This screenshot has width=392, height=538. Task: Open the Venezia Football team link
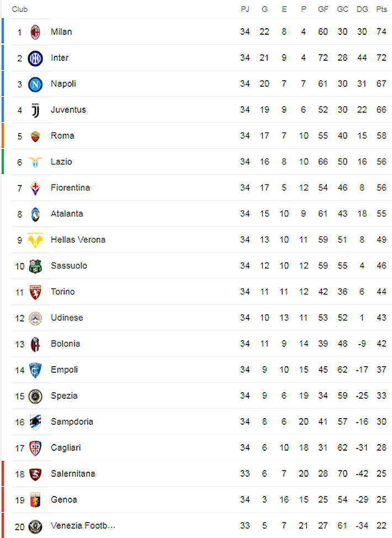point(83,525)
